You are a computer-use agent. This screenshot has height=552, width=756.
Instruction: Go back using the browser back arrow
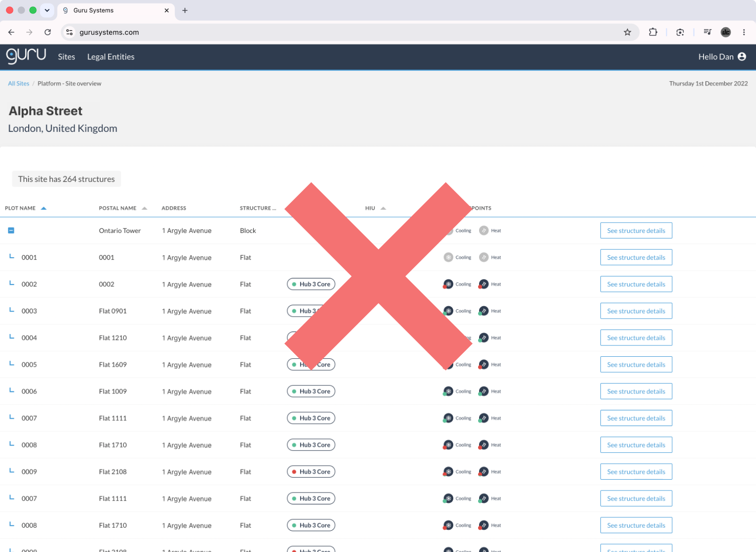point(11,32)
